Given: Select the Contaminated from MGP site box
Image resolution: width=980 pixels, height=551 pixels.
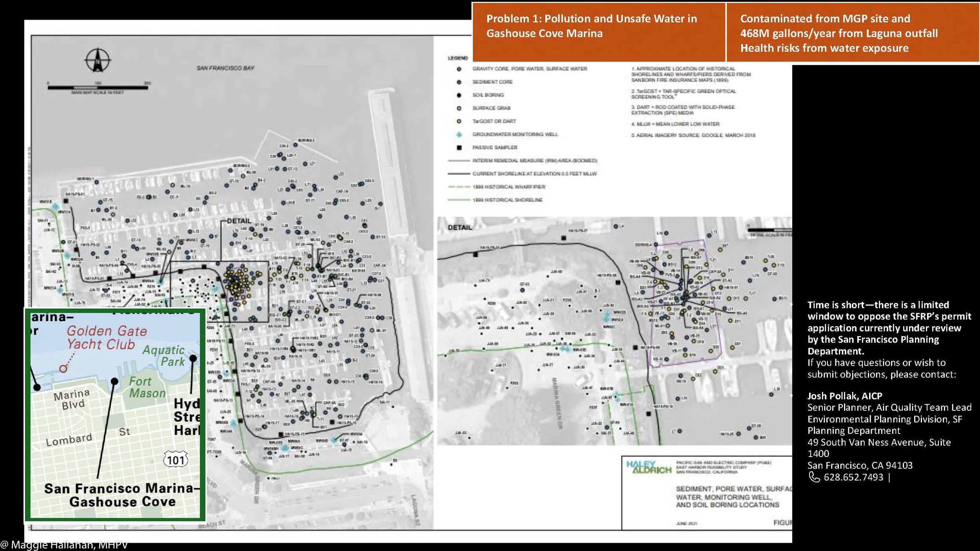Looking at the screenshot, I should 852,33.
